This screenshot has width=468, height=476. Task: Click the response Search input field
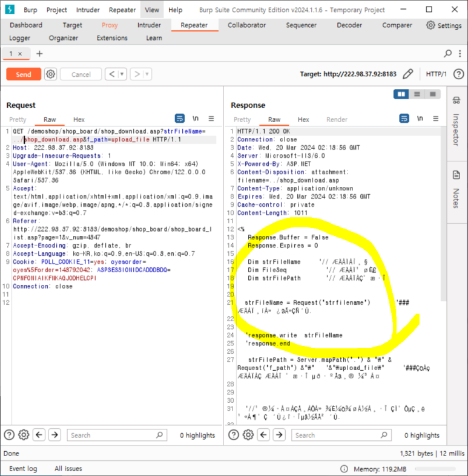click(341, 435)
